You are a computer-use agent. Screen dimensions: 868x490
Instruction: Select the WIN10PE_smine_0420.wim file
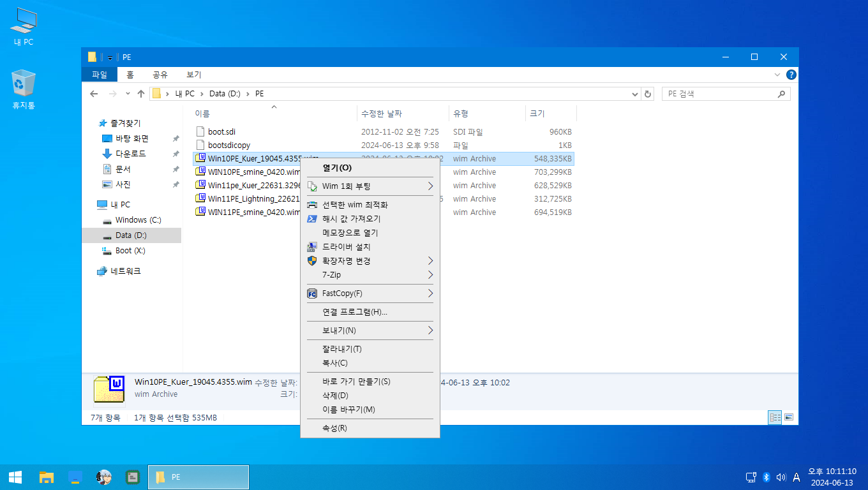pyautogui.click(x=248, y=172)
